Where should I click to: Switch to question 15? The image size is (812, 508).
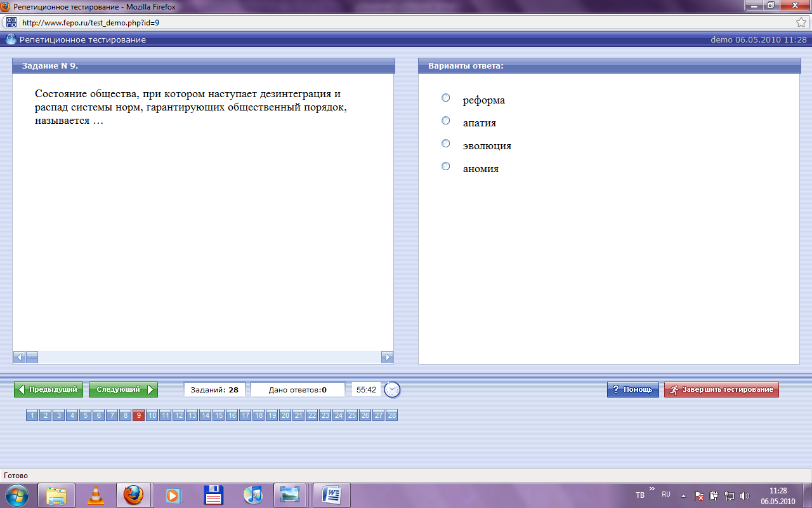coord(218,415)
